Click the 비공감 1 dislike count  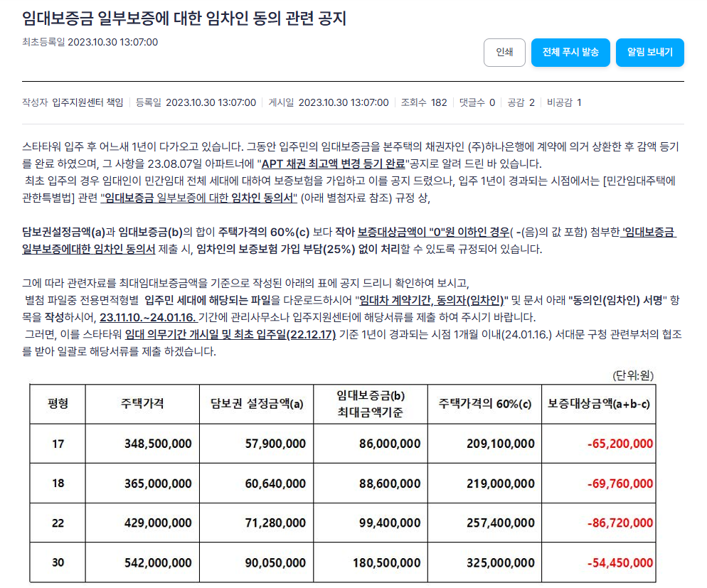(564, 102)
